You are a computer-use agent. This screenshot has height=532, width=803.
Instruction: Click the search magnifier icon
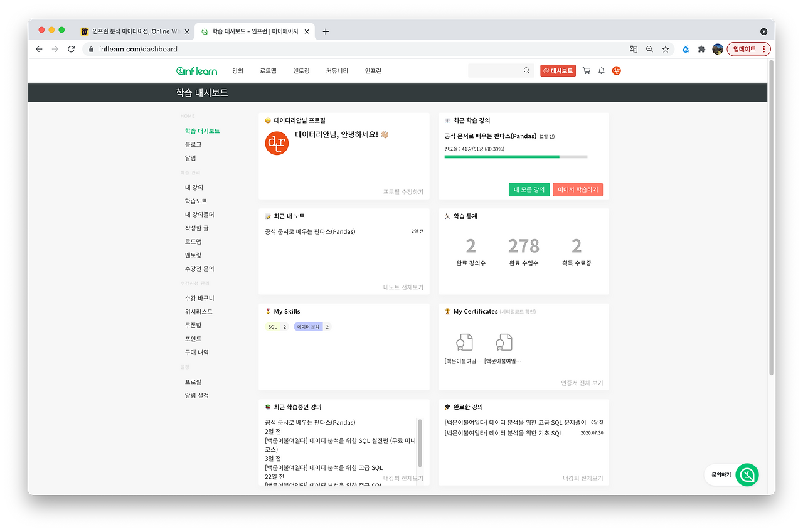point(527,71)
